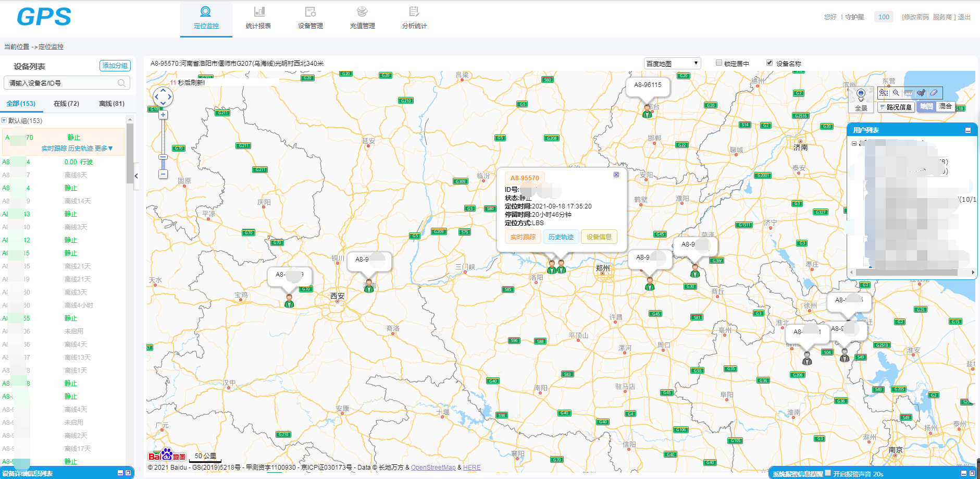Image resolution: width=980 pixels, height=479 pixels.
Task: Uncheck the 设备名称 checkbox
Action: tap(770, 63)
